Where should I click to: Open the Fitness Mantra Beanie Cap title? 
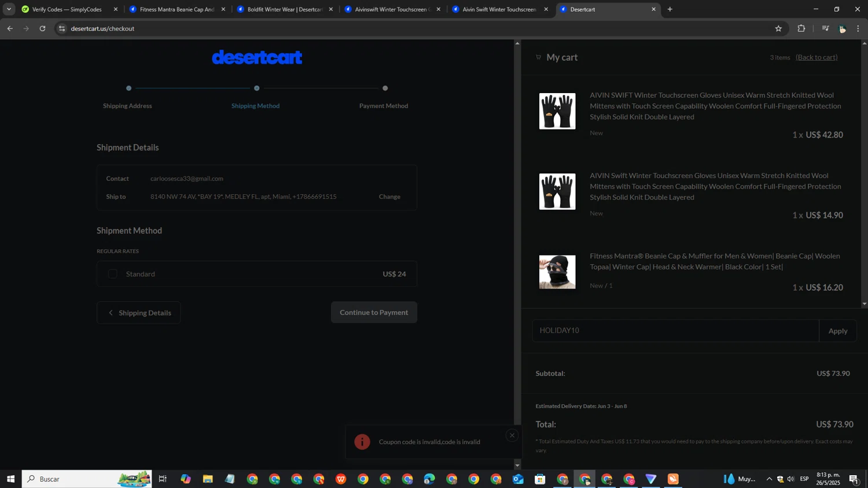click(715, 261)
